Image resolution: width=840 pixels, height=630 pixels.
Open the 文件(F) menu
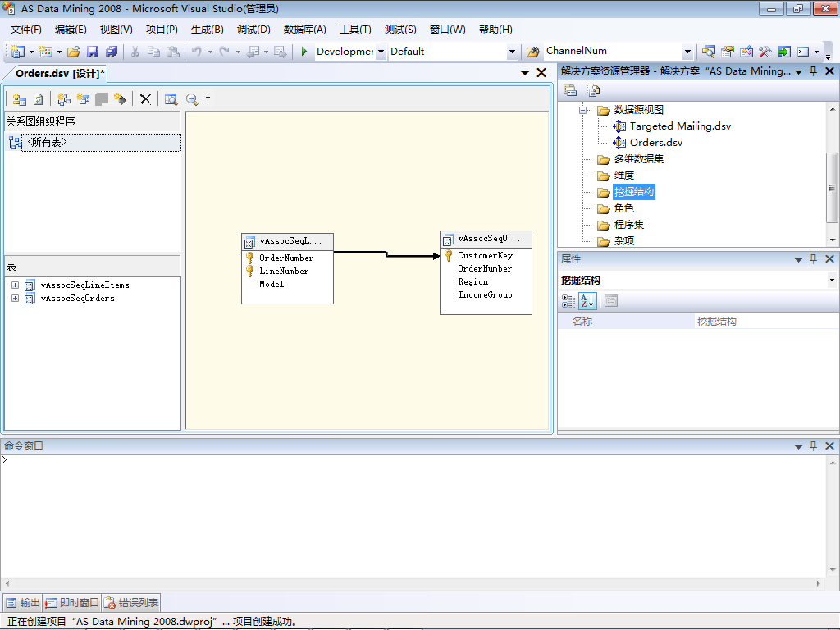(x=25, y=30)
